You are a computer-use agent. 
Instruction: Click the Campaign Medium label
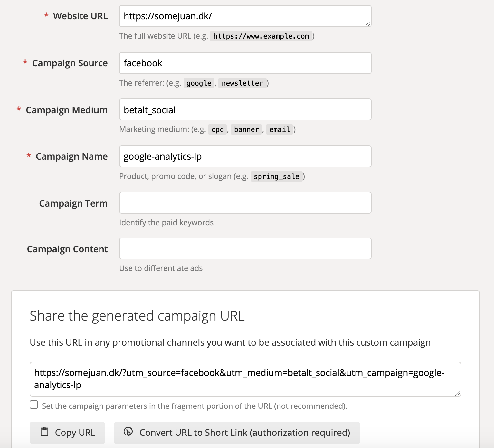pos(67,110)
